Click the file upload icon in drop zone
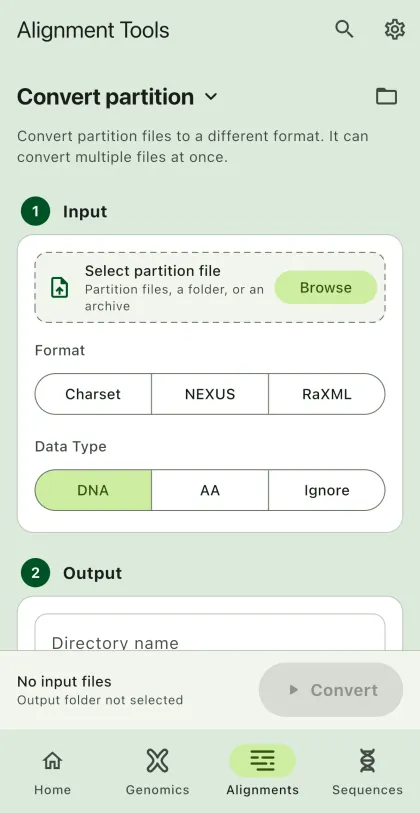Screen dimensions: 420x813 pyautogui.click(x=60, y=287)
